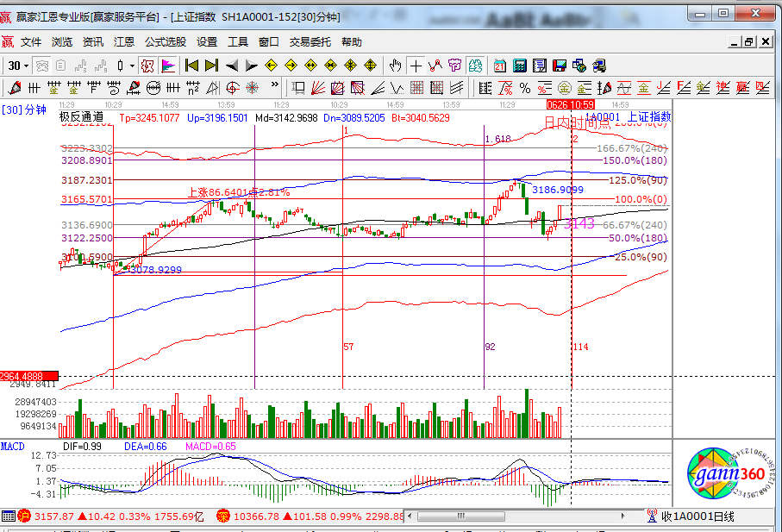Click the save floppy disk icon

click(560, 66)
